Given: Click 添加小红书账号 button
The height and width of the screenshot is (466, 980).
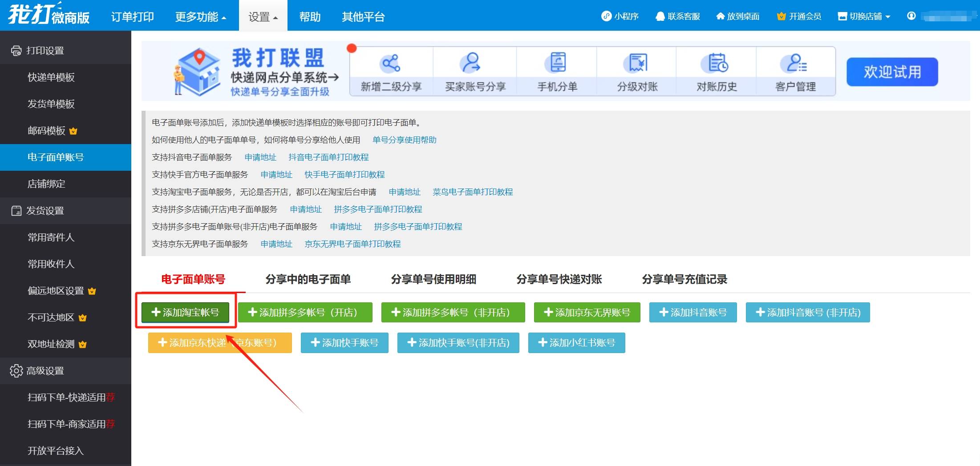Looking at the screenshot, I should (x=576, y=343).
